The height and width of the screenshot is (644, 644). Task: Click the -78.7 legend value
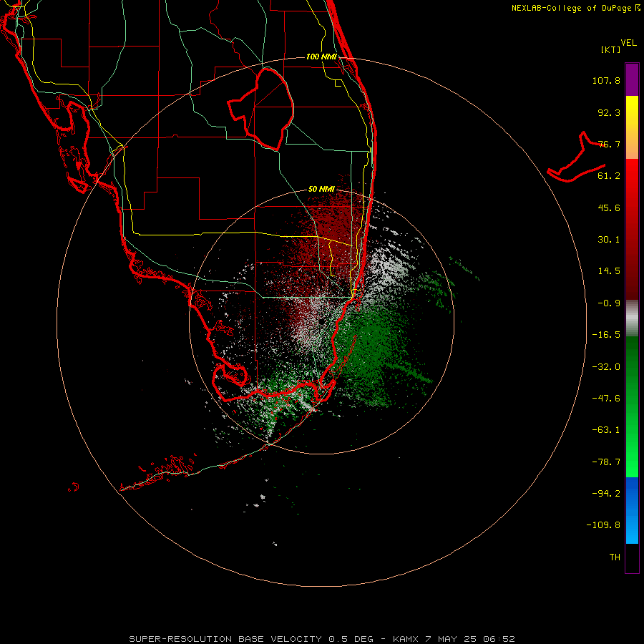click(x=606, y=462)
